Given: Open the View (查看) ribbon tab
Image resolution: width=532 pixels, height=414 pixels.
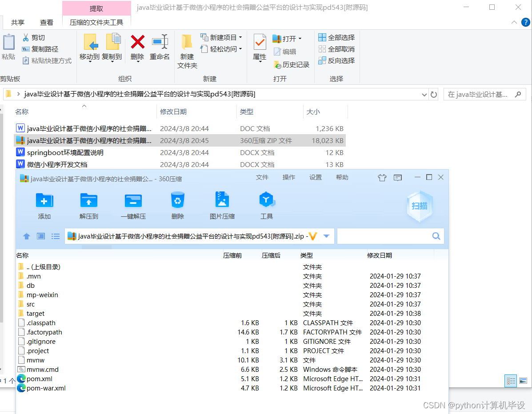Looking at the screenshot, I should tap(47, 22).
